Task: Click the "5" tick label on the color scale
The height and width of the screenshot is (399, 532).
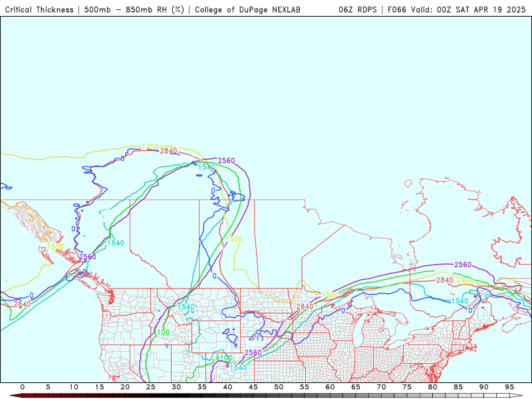Action: (48, 387)
